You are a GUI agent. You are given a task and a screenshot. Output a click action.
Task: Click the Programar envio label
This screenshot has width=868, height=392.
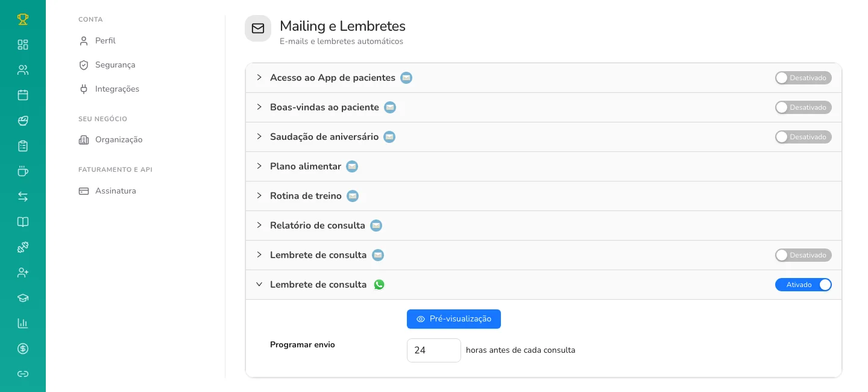click(303, 345)
